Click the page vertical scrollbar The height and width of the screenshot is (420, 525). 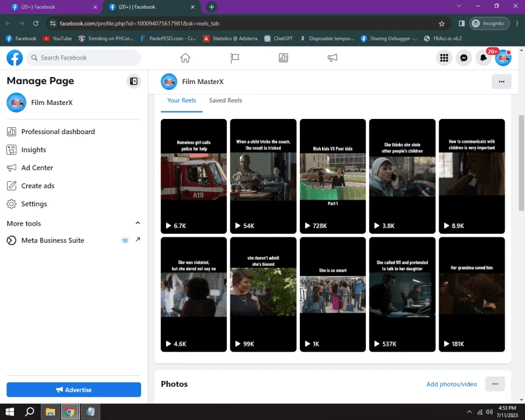pyautogui.click(x=521, y=163)
